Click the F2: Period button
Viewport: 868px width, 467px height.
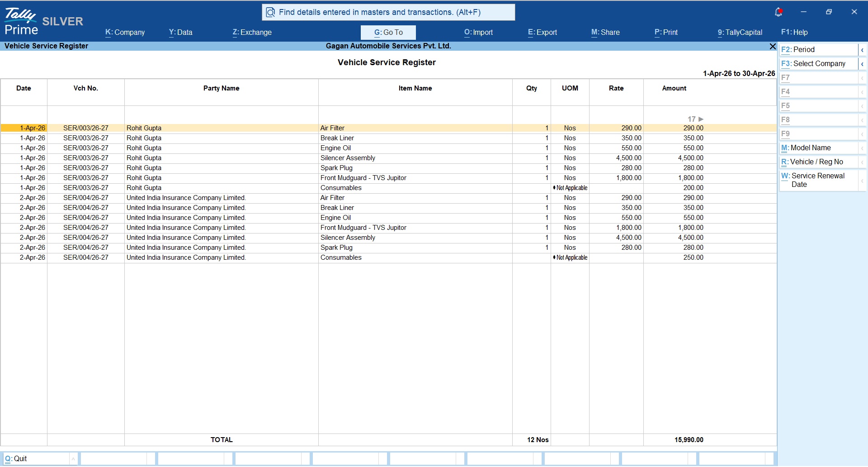(818, 50)
